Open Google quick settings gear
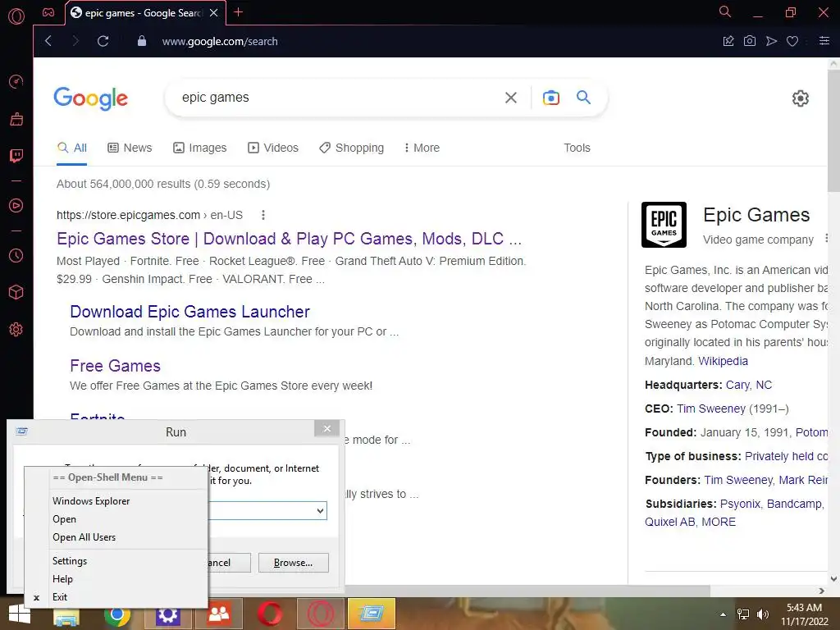840x630 pixels. (x=800, y=98)
